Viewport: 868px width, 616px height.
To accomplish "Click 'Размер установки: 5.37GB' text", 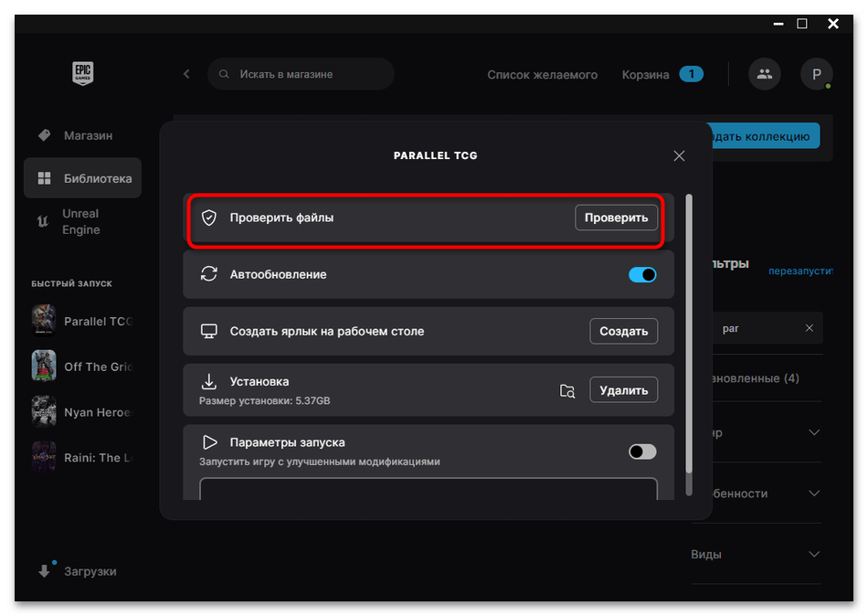I will point(265,400).
